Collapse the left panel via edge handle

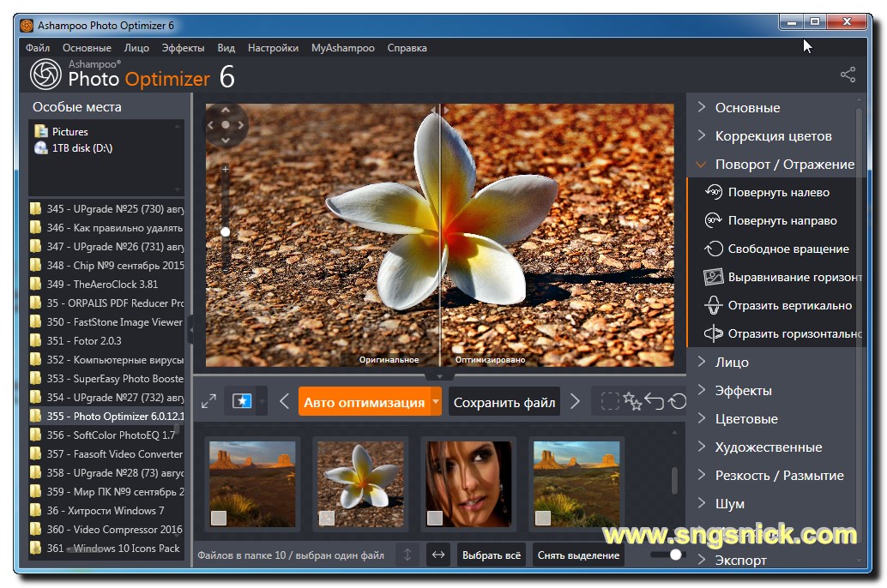pos(190,329)
